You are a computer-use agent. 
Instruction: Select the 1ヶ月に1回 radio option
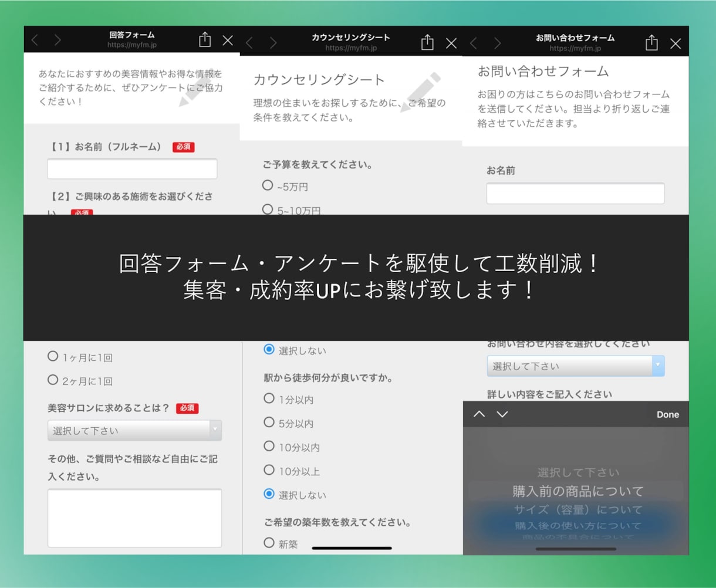click(x=53, y=356)
